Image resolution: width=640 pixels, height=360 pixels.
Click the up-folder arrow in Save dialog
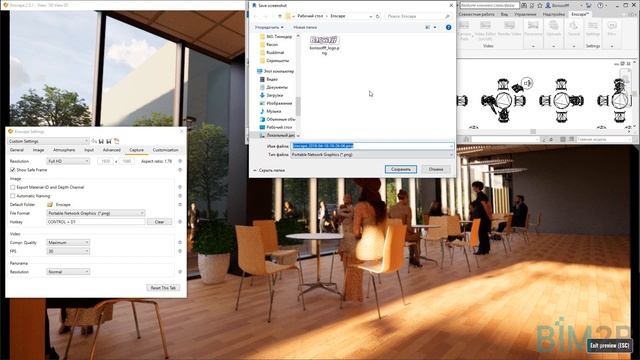[280, 16]
